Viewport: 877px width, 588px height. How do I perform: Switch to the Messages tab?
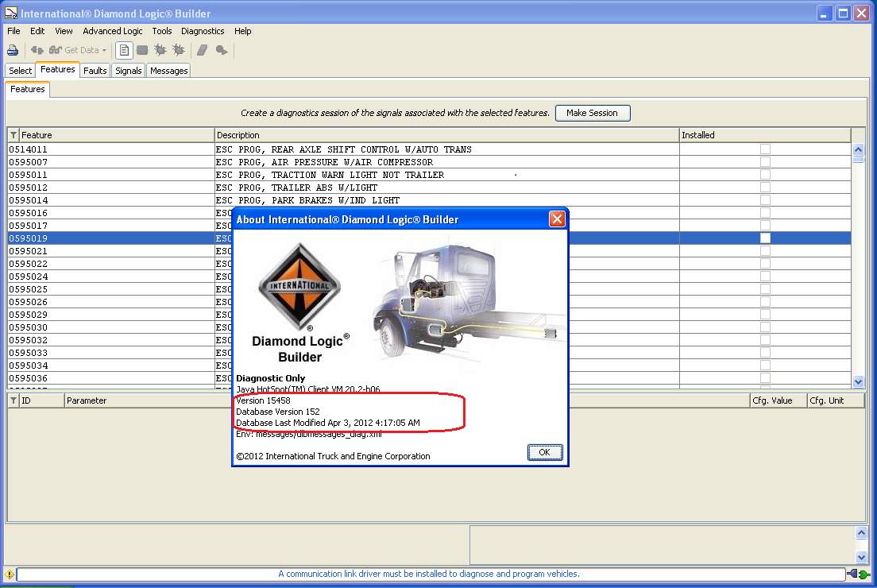tap(169, 71)
